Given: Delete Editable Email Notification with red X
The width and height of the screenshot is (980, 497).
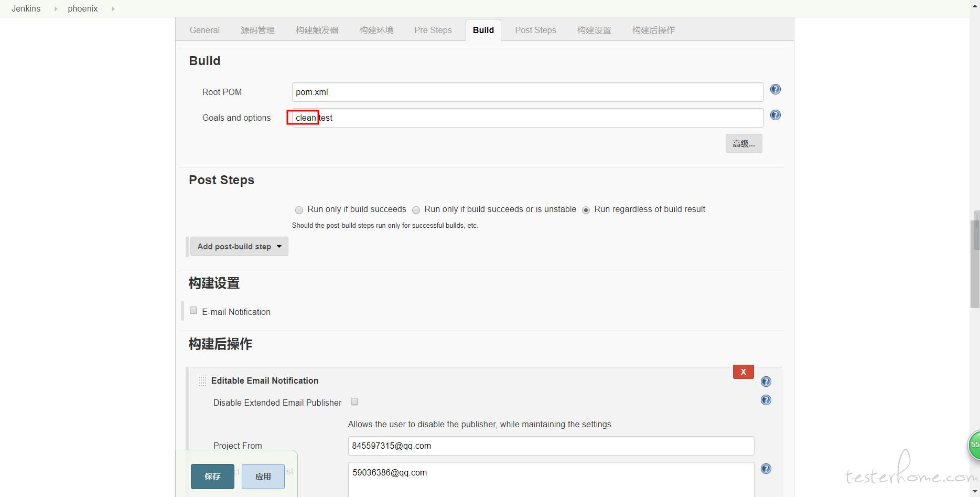Looking at the screenshot, I should [x=743, y=372].
